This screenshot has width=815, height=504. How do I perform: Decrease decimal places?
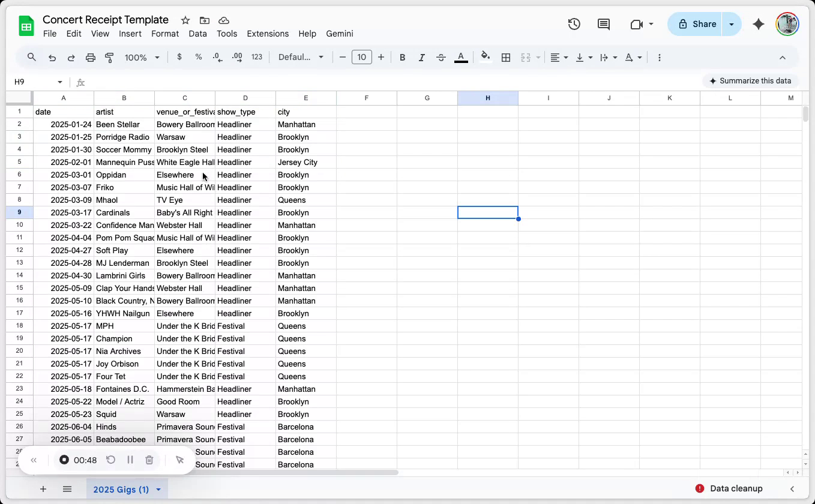click(218, 57)
